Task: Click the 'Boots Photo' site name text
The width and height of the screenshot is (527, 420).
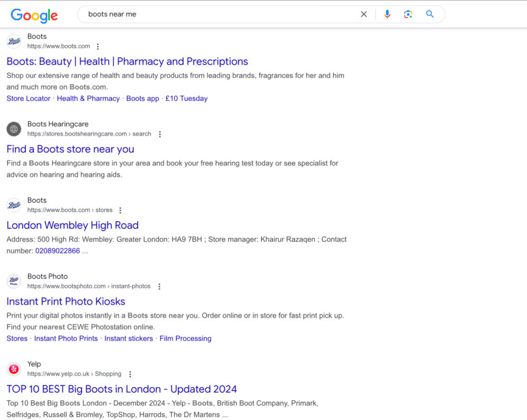Action: [x=47, y=276]
